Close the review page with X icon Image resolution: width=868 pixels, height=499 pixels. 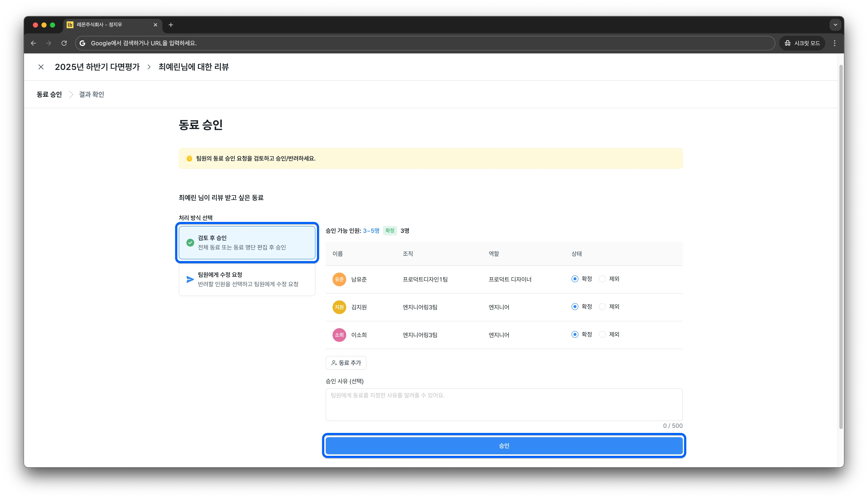pyautogui.click(x=41, y=67)
